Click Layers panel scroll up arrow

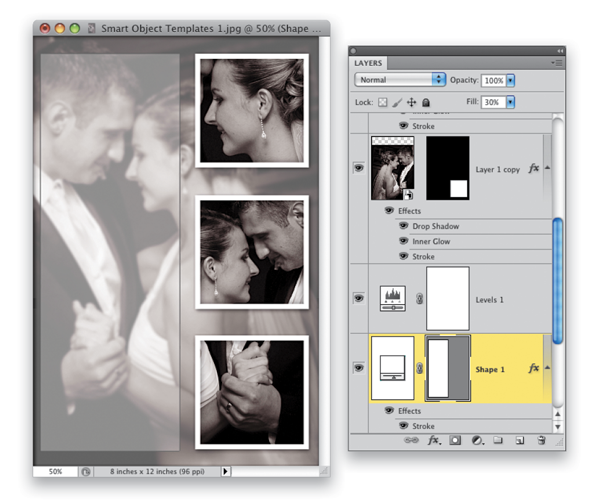pos(558,414)
